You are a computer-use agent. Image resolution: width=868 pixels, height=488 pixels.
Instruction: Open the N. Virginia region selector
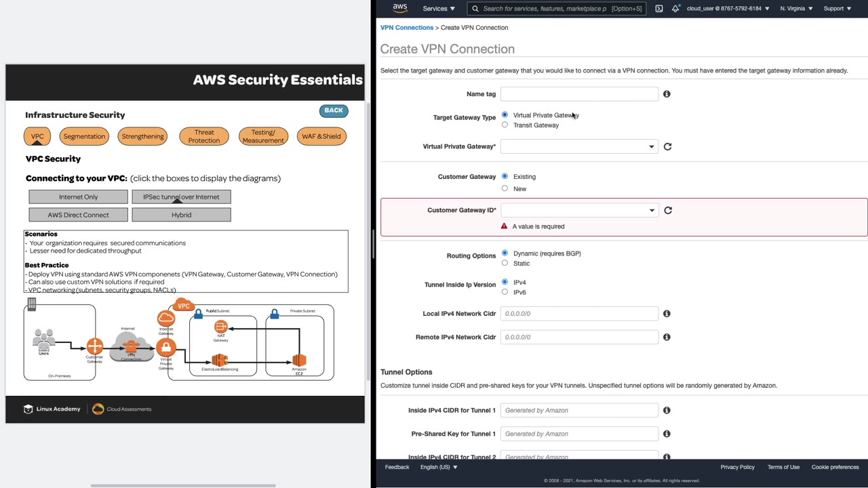tap(796, 9)
